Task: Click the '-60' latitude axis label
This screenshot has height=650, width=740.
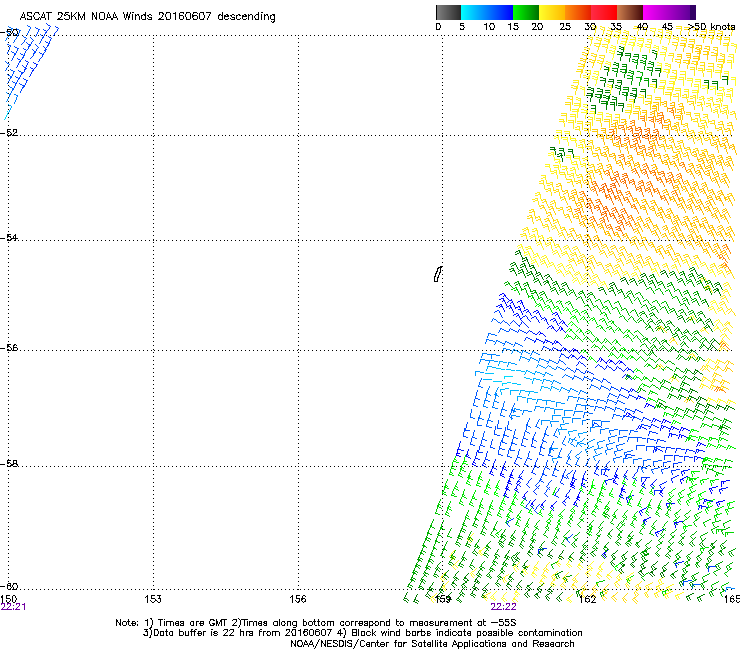Action: click(x=9, y=586)
